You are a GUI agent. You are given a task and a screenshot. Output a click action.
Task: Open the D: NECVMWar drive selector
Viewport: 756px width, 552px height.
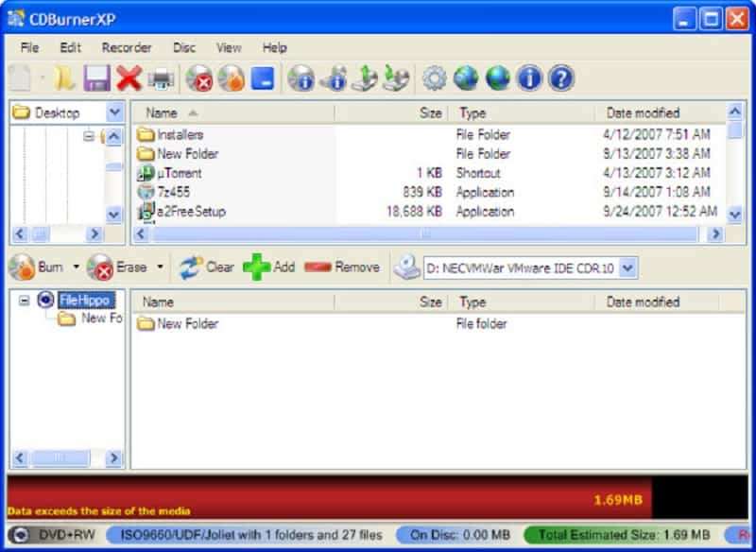pyautogui.click(x=628, y=267)
